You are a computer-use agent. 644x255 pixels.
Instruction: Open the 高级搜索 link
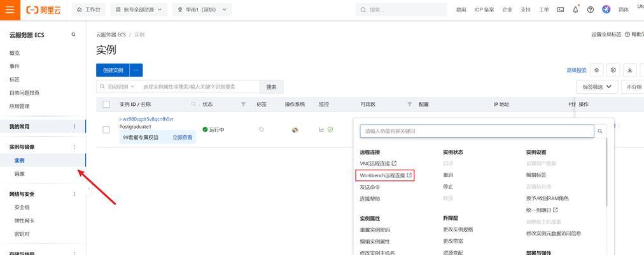(x=577, y=70)
